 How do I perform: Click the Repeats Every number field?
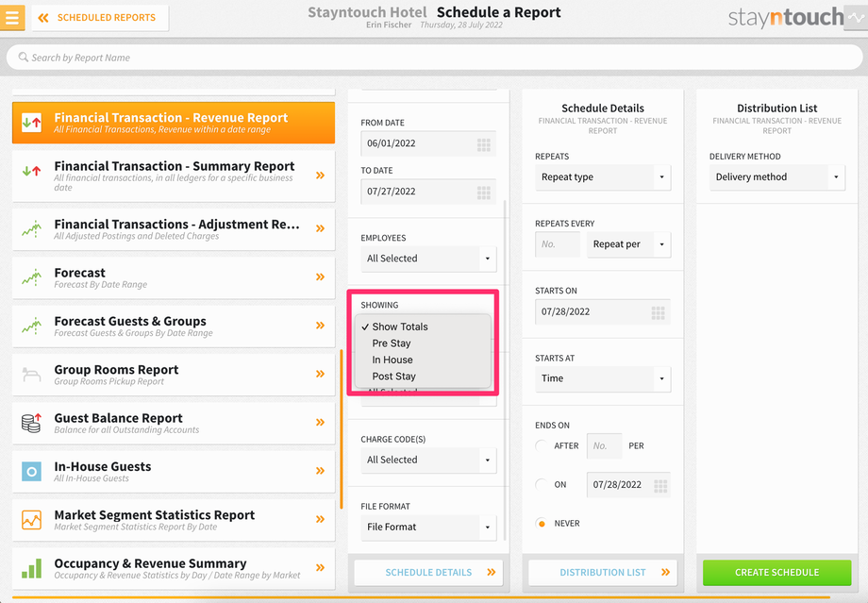click(x=558, y=244)
